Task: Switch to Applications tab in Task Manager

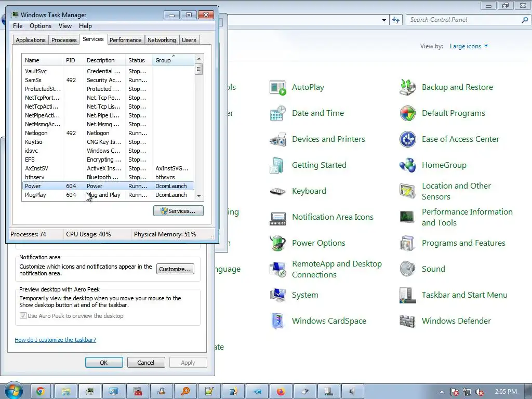Action: pos(31,40)
